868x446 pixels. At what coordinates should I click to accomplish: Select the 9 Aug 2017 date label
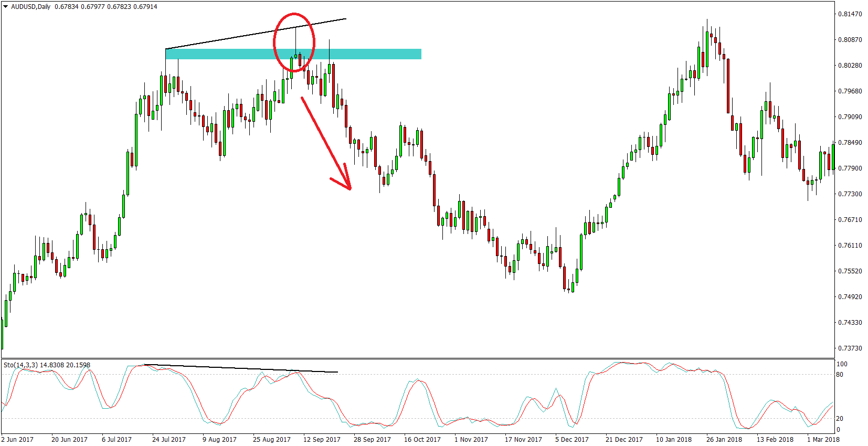tap(219, 440)
